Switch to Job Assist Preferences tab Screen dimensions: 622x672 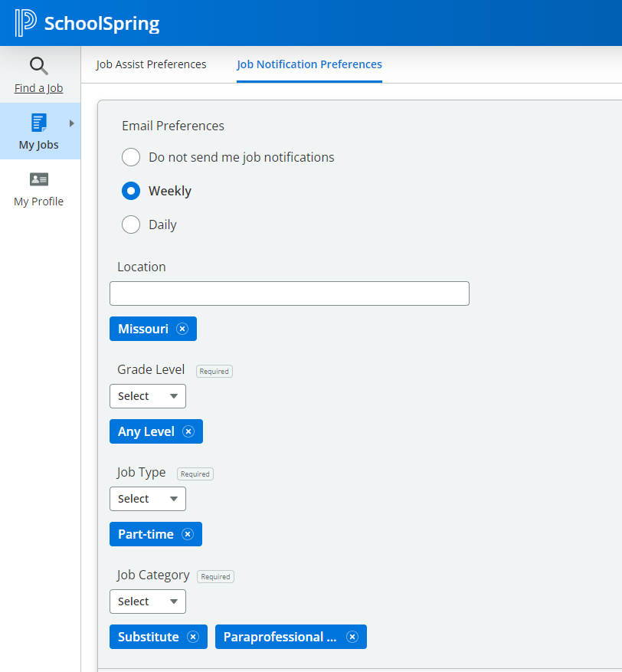(x=151, y=64)
